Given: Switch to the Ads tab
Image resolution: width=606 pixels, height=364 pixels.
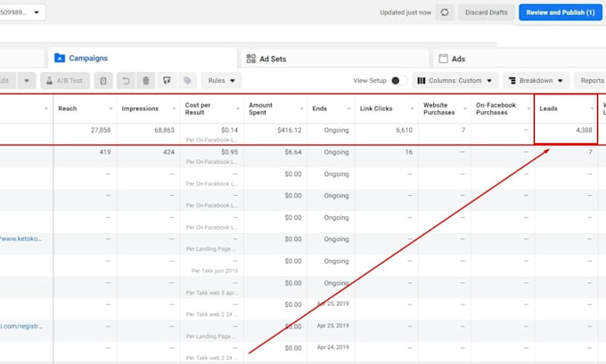Looking at the screenshot, I should coord(519,59).
